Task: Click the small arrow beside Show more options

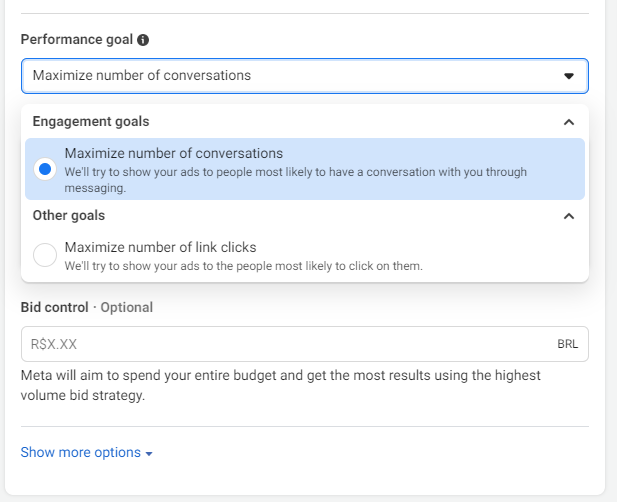Action: (149, 454)
